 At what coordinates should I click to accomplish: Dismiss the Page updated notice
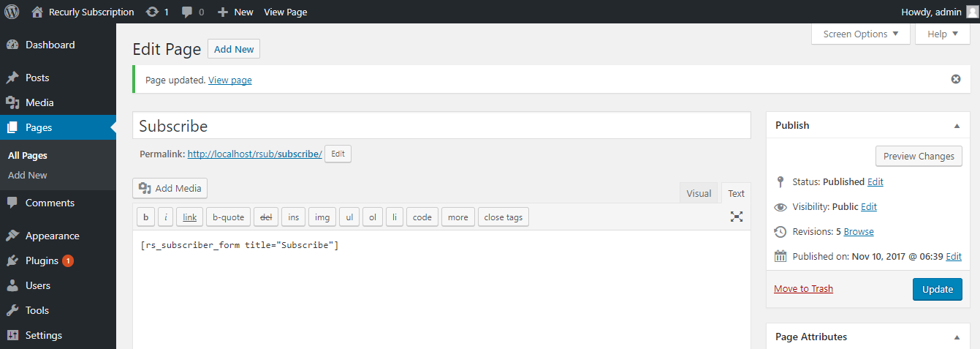click(955, 79)
